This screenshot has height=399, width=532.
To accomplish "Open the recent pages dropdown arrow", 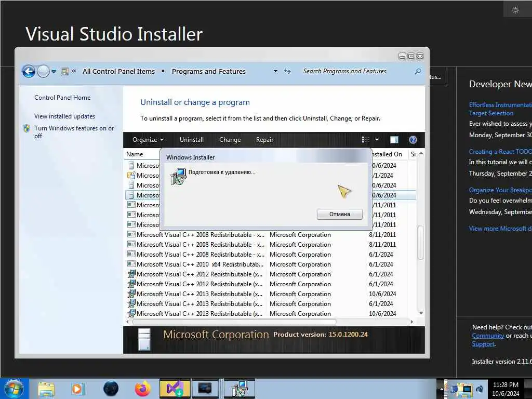I will pyautogui.click(x=54, y=72).
